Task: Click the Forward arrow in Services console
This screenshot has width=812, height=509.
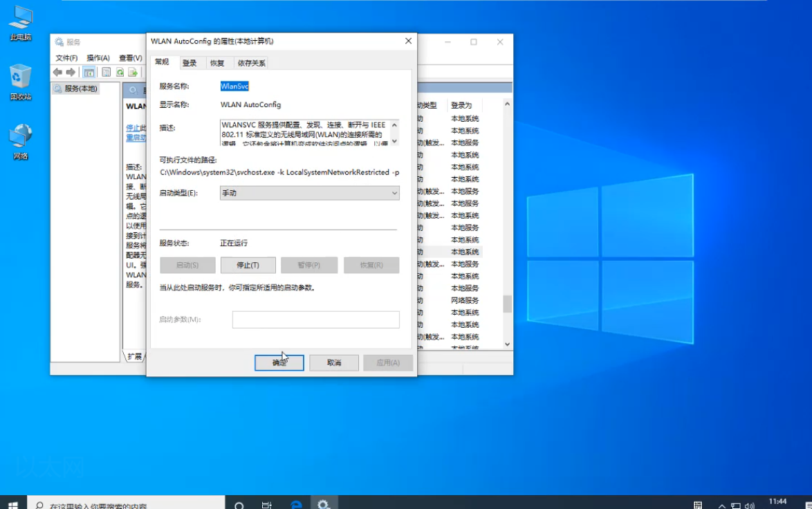Action: pyautogui.click(x=70, y=72)
